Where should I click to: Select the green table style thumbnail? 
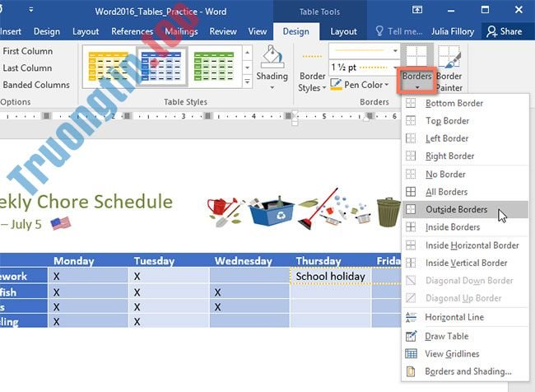click(214, 66)
